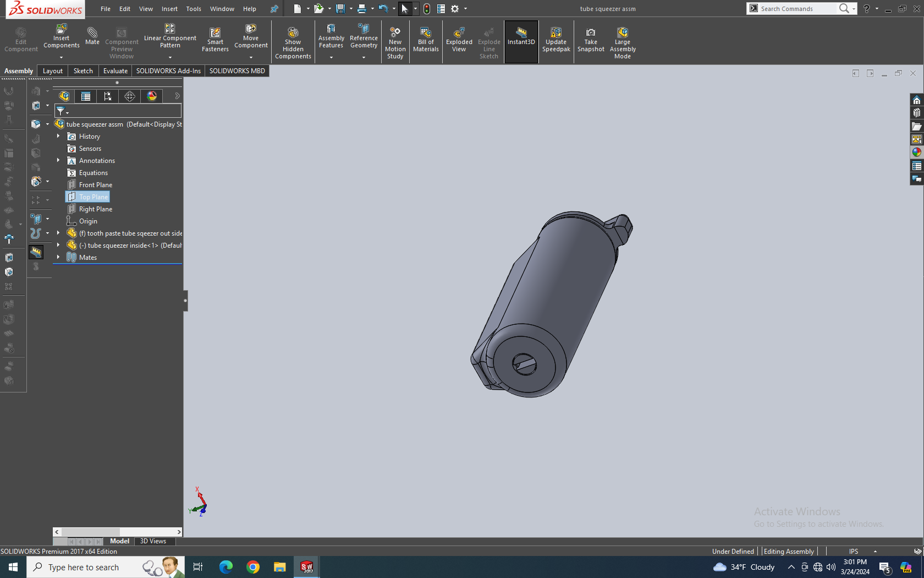This screenshot has width=924, height=578.
Task: Open the Design Library task pane icon
Action: [x=916, y=113]
